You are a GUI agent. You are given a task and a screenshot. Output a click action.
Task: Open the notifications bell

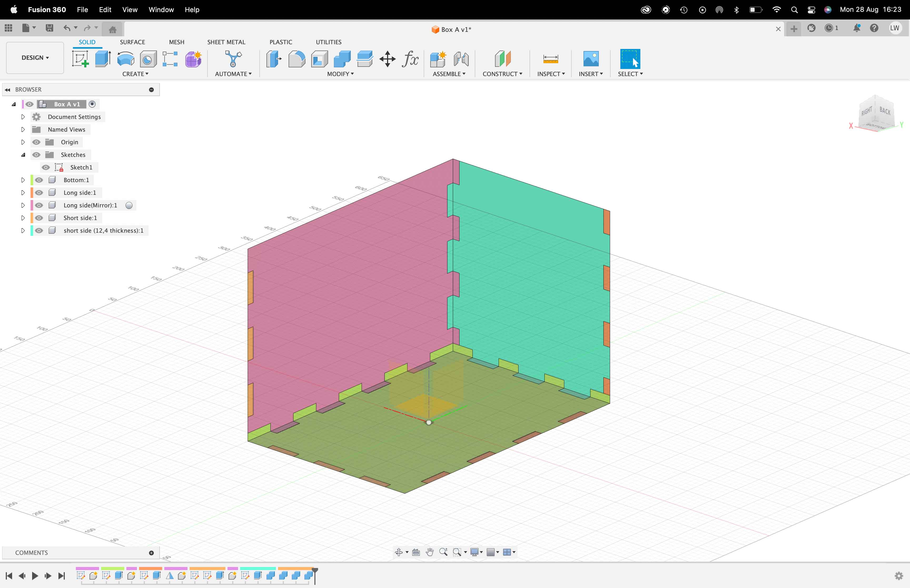click(857, 28)
